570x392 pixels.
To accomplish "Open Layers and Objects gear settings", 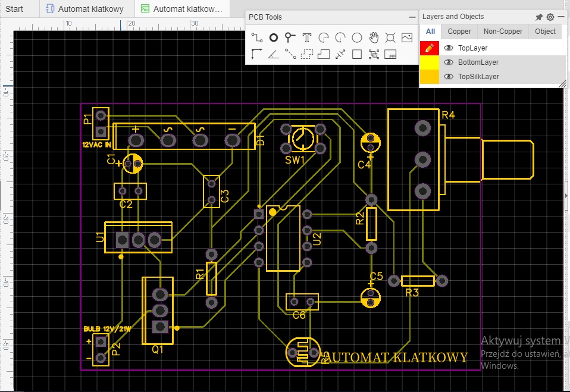I will coord(550,17).
